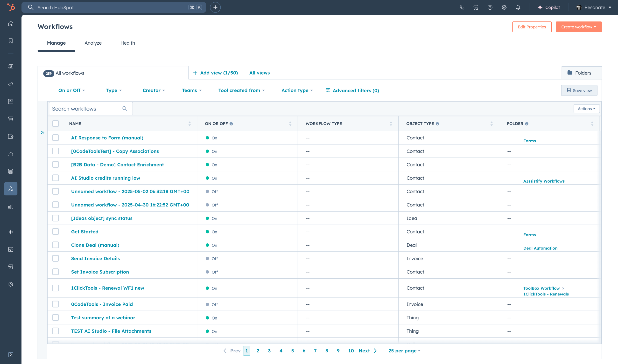This screenshot has height=364, width=618.
Task: Check the select-all workflows header checkbox
Action: 56,123
